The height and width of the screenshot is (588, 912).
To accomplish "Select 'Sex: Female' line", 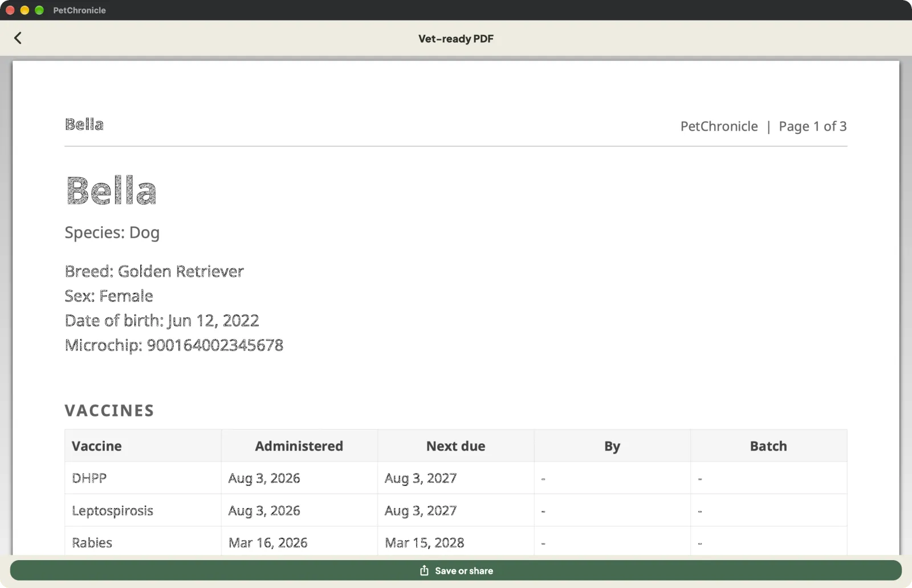I will (109, 296).
